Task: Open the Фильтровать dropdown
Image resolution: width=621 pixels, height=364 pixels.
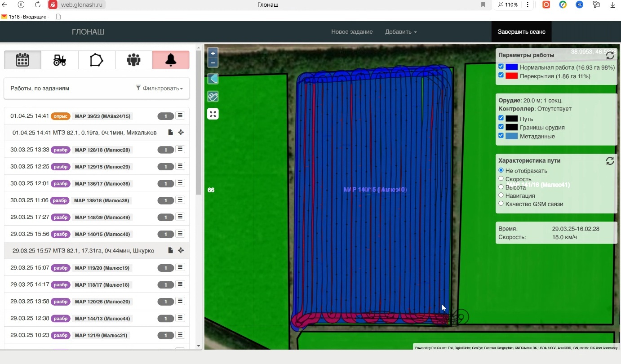Action: (160, 89)
